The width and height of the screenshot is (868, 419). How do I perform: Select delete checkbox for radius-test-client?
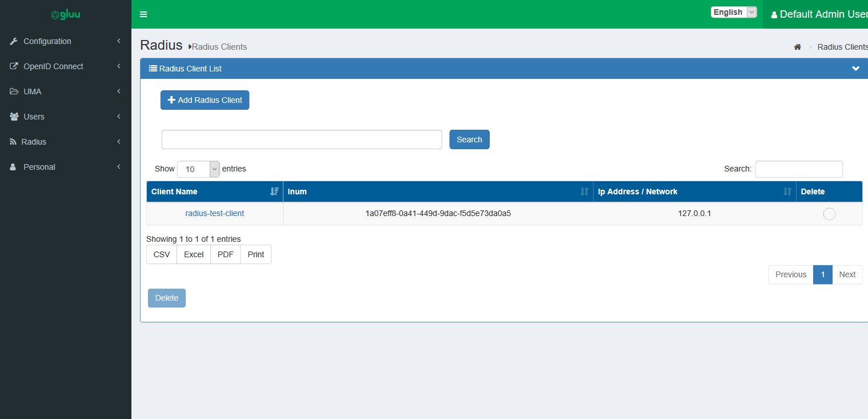(829, 214)
